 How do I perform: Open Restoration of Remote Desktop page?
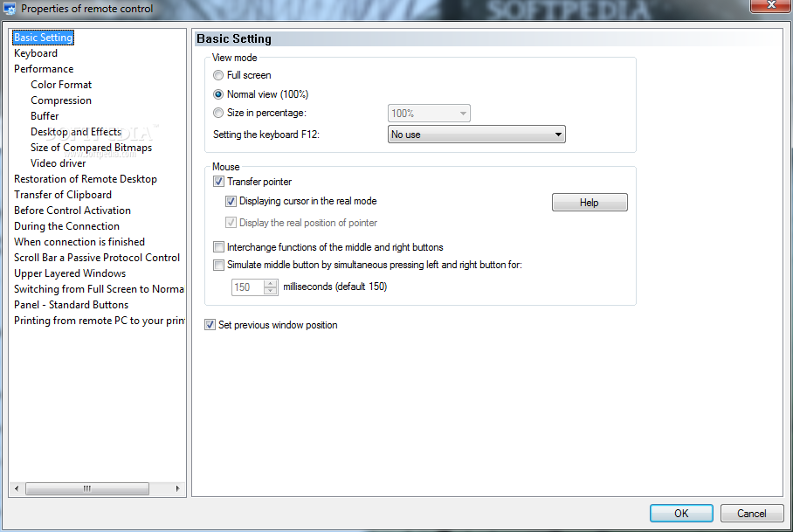click(86, 178)
